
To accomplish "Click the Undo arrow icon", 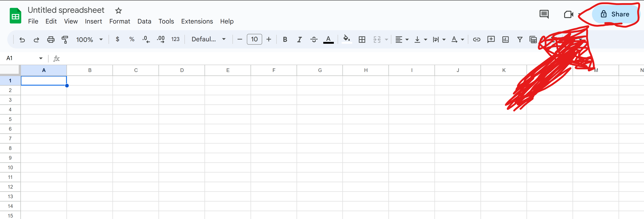I will (22, 40).
